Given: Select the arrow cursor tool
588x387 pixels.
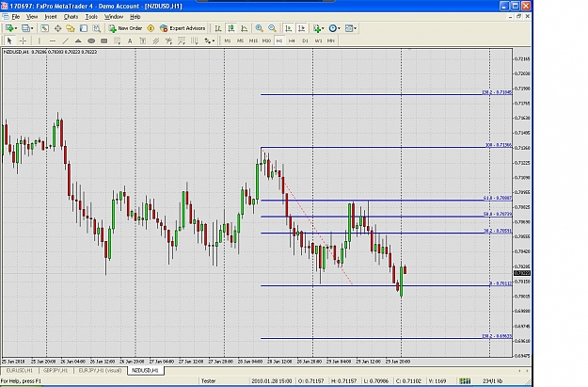Looking at the screenshot, I should [x=9, y=40].
